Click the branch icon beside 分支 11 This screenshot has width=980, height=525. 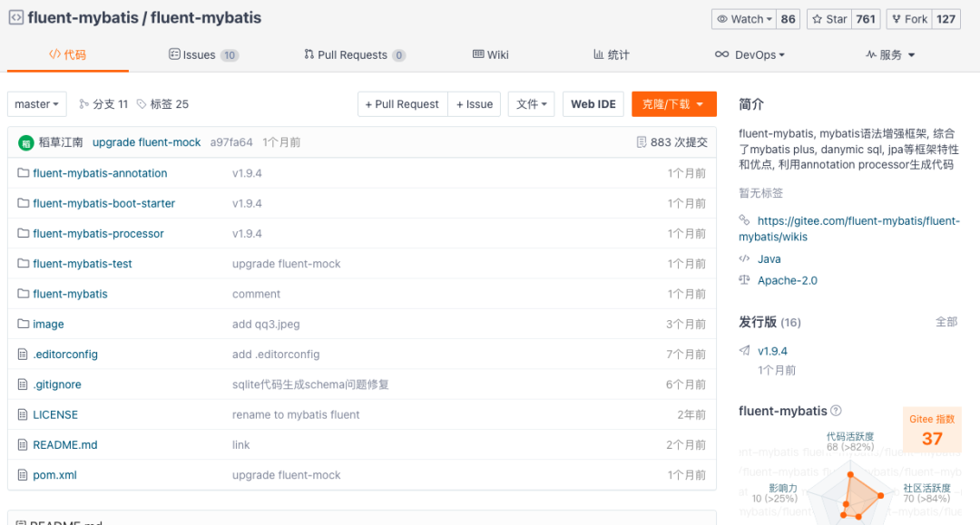83,103
